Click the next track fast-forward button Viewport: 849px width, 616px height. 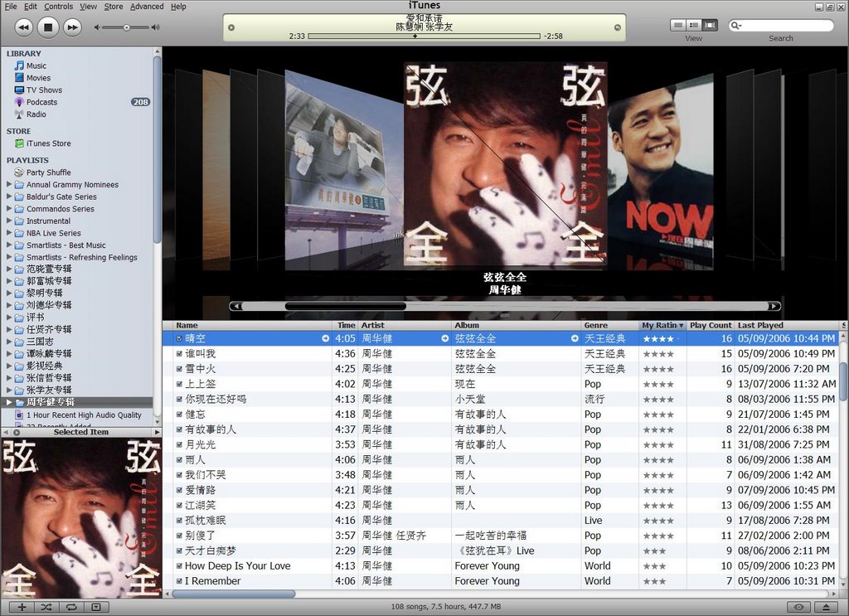[72, 27]
